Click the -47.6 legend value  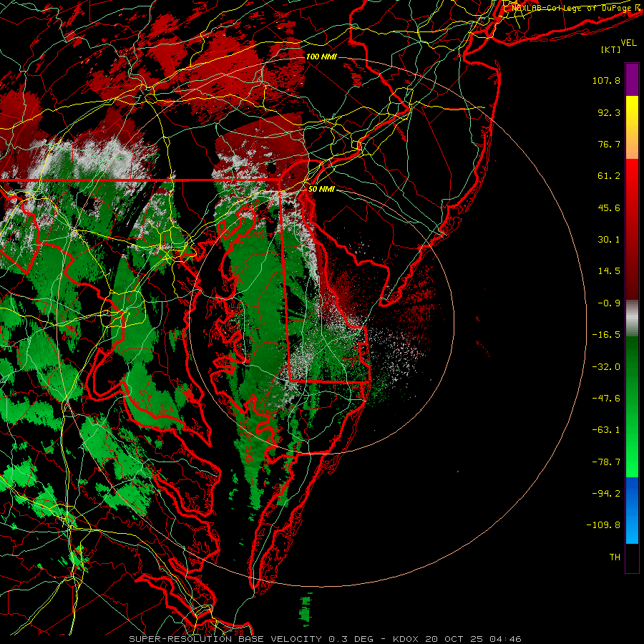[x=606, y=399]
